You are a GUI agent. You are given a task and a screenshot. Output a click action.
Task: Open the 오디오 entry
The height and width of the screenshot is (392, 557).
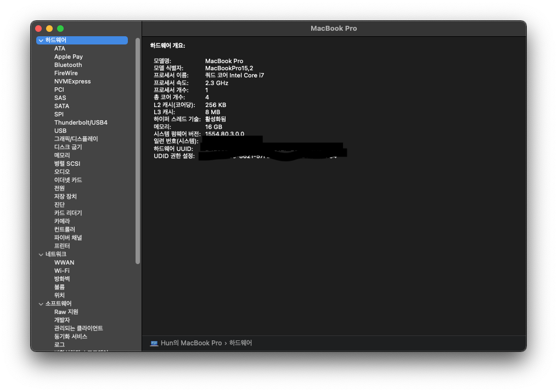(62, 172)
